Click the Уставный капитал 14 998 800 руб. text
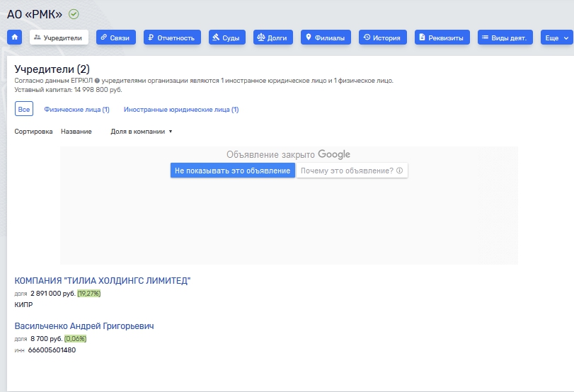Image resolution: width=574 pixels, height=392 pixels. [68, 90]
